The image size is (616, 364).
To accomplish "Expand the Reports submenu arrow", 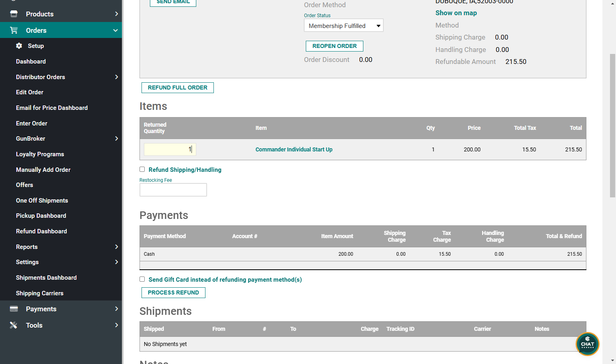I will coord(116,247).
